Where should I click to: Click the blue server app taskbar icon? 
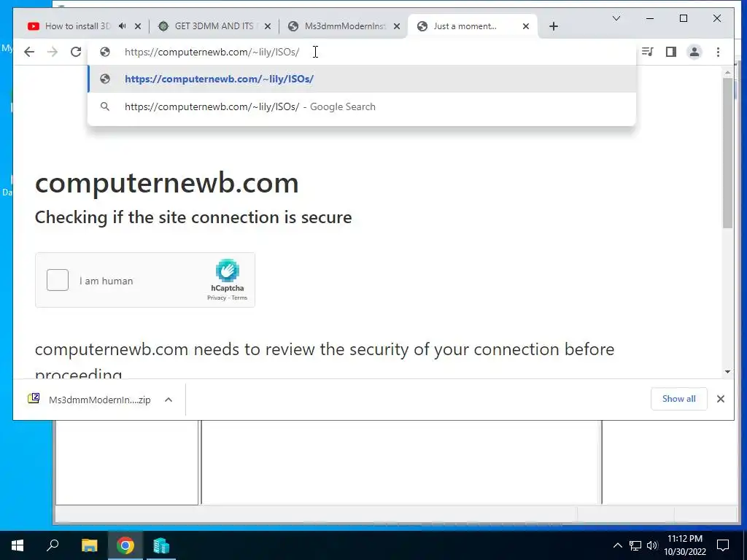pos(161,545)
